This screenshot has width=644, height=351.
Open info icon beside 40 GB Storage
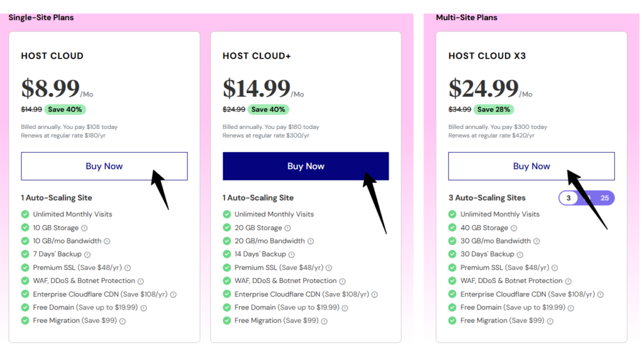514,228
